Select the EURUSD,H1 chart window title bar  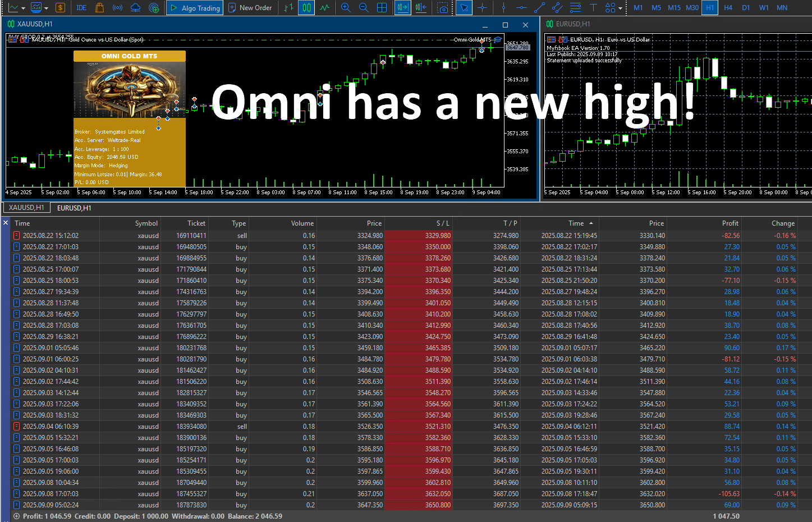tap(677, 24)
